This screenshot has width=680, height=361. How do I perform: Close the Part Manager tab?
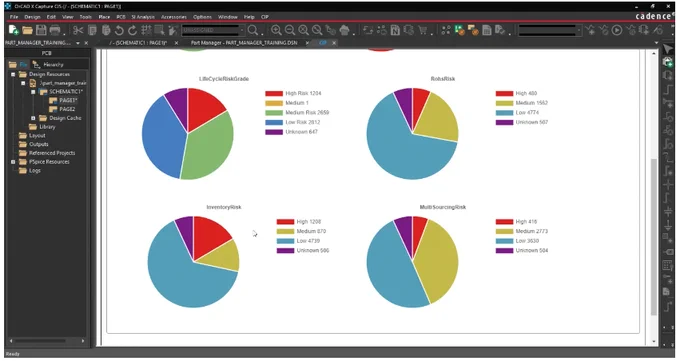click(307, 43)
